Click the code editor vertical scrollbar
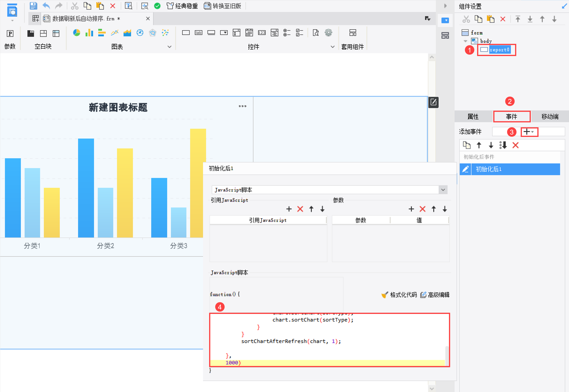This screenshot has height=392, width=569. [447, 355]
